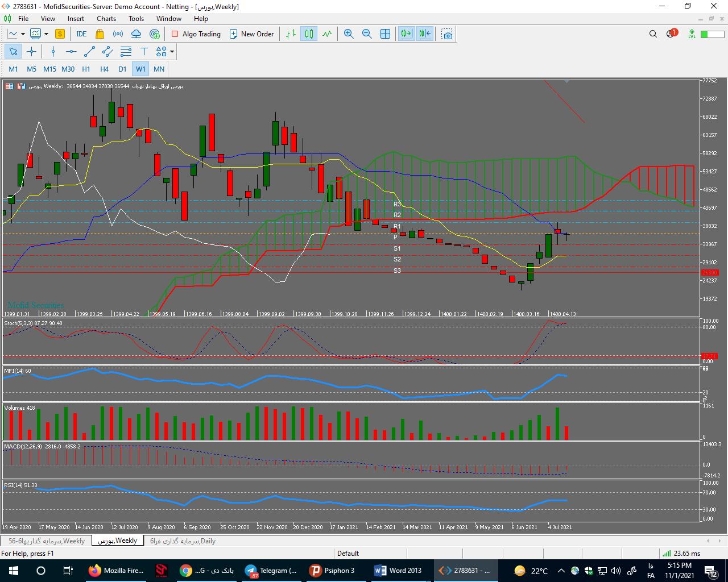Select the W1 weekly timeframe

(140, 69)
